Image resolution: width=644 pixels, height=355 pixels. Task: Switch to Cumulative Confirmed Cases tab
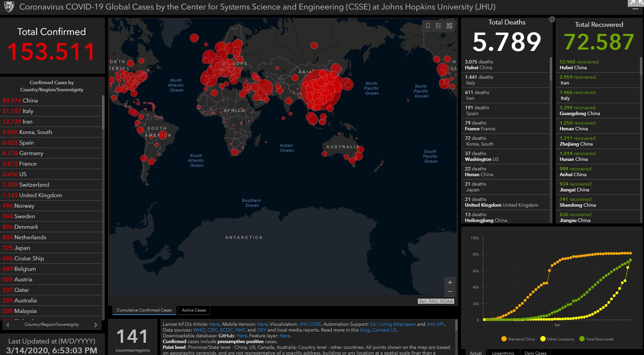[x=144, y=310]
